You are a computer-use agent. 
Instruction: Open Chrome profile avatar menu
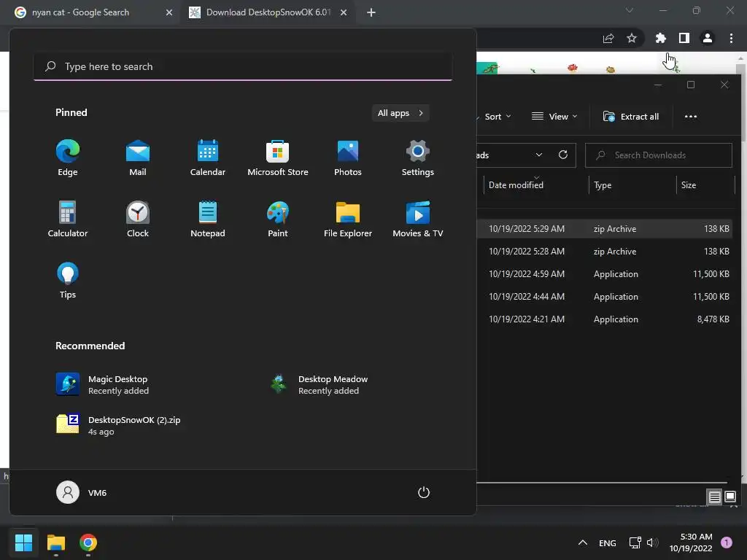pyautogui.click(x=708, y=38)
